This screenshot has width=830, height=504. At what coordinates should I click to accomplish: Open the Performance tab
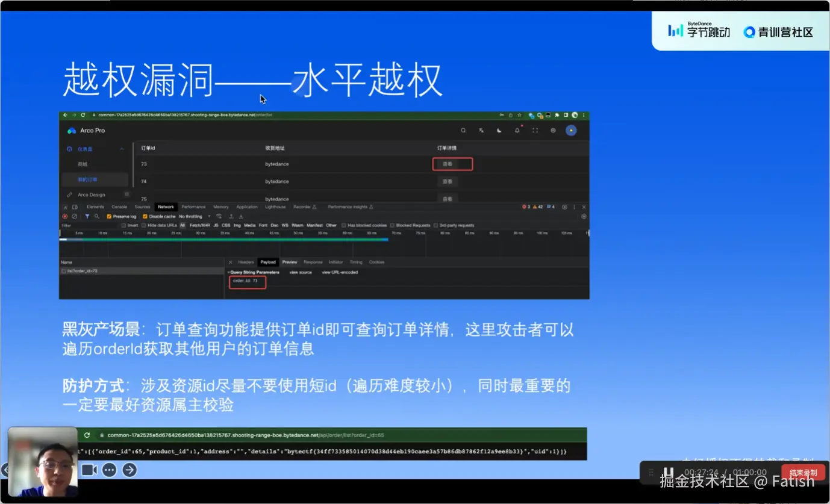(193, 207)
